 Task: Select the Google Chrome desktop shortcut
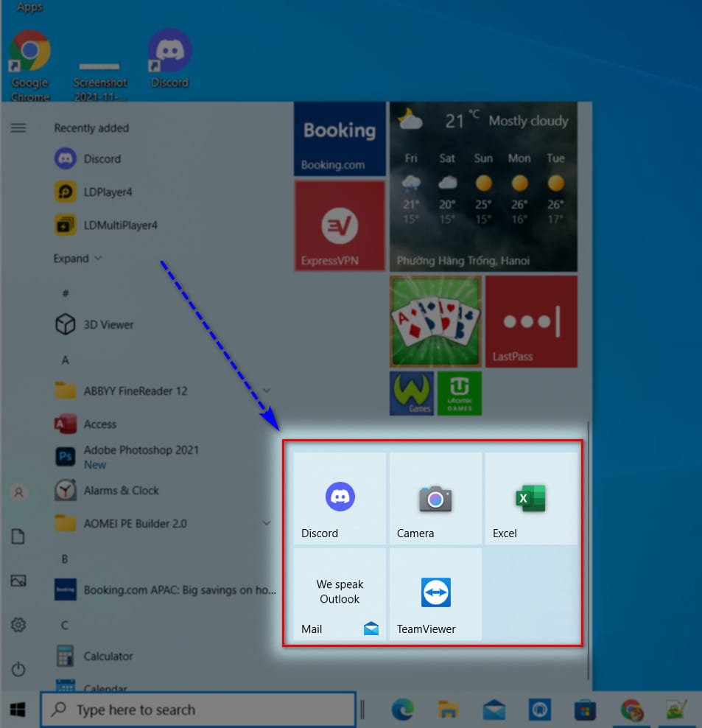pyautogui.click(x=30, y=66)
